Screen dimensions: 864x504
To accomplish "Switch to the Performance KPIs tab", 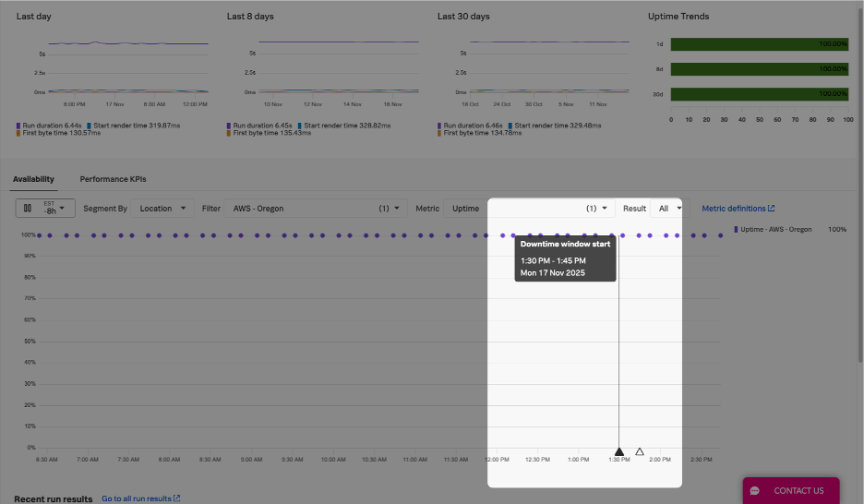I will point(113,179).
